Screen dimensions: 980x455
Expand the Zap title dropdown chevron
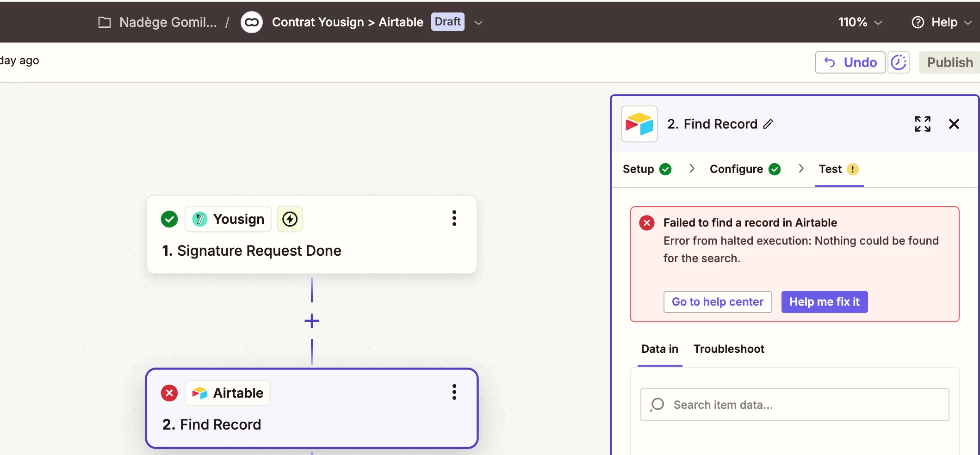click(478, 23)
